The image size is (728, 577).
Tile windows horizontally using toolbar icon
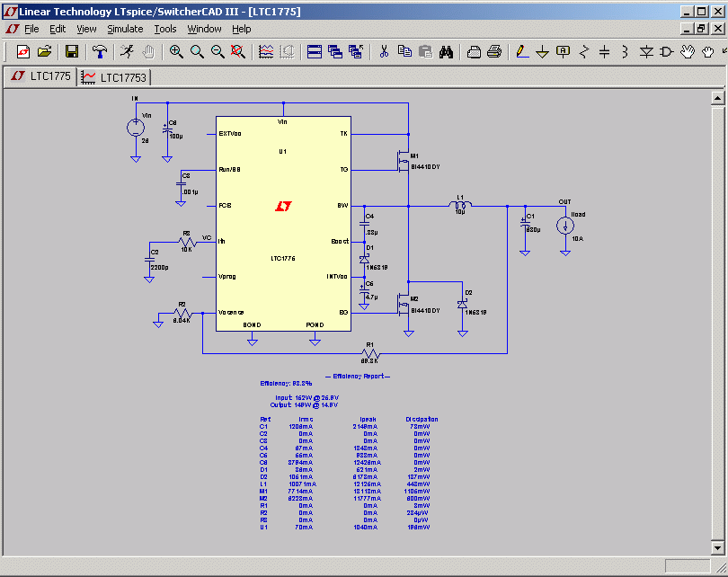point(315,51)
